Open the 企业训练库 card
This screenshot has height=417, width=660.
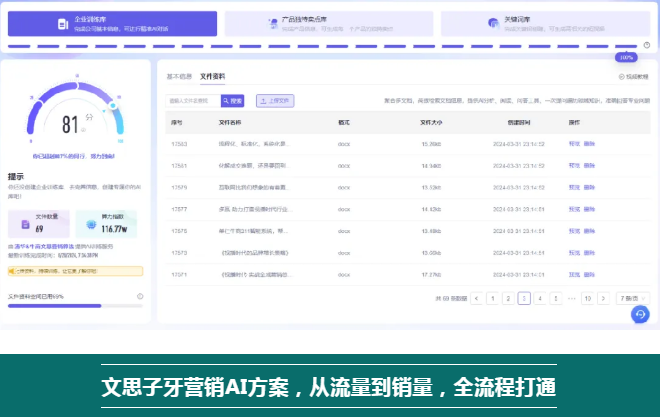[x=112, y=24]
